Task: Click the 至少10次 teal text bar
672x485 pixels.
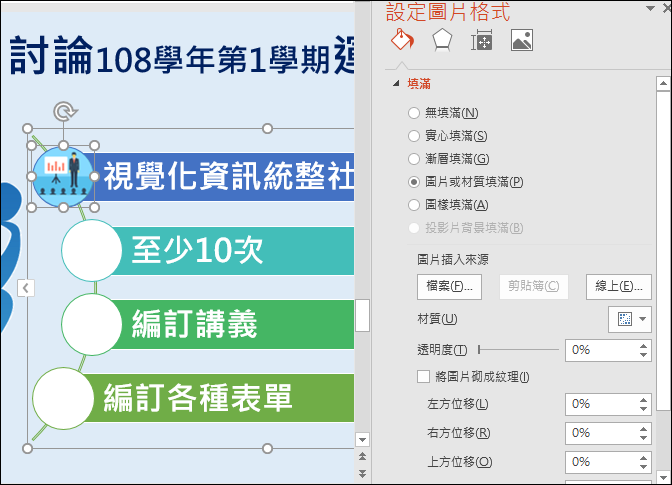Action: pyautogui.click(x=231, y=251)
